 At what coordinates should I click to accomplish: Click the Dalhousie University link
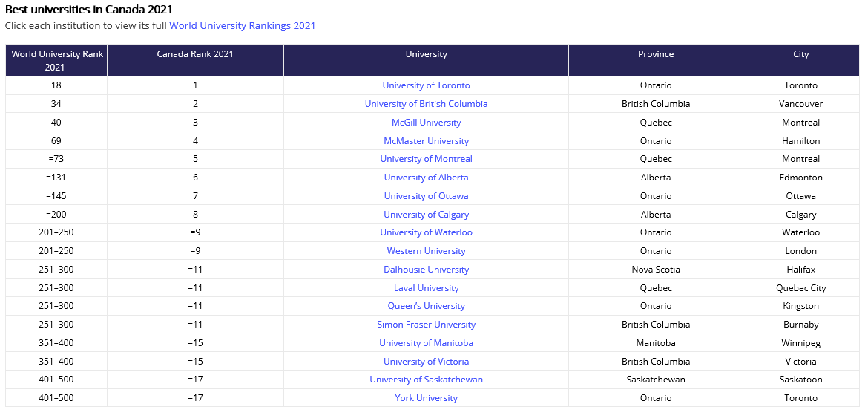tap(427, 270)
